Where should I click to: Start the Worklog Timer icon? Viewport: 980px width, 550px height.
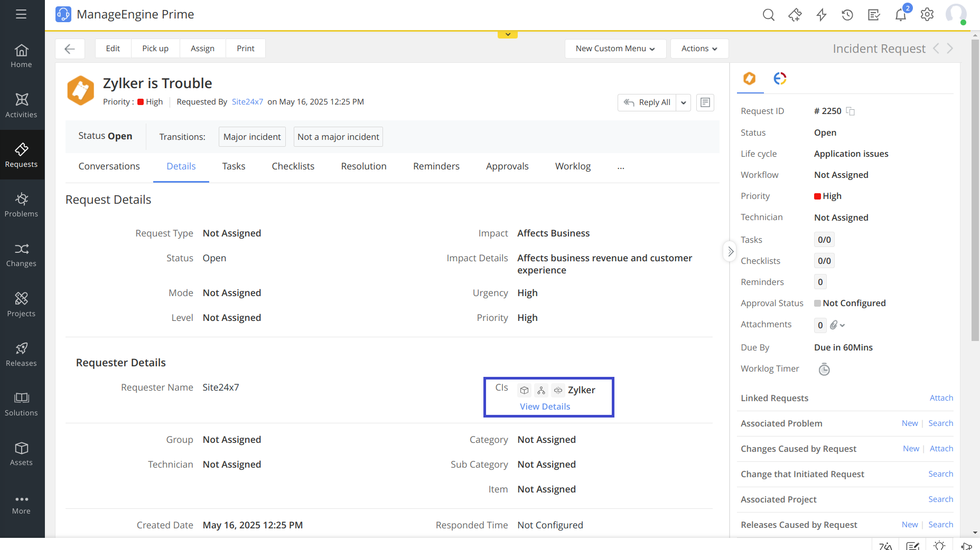point(824,369)
